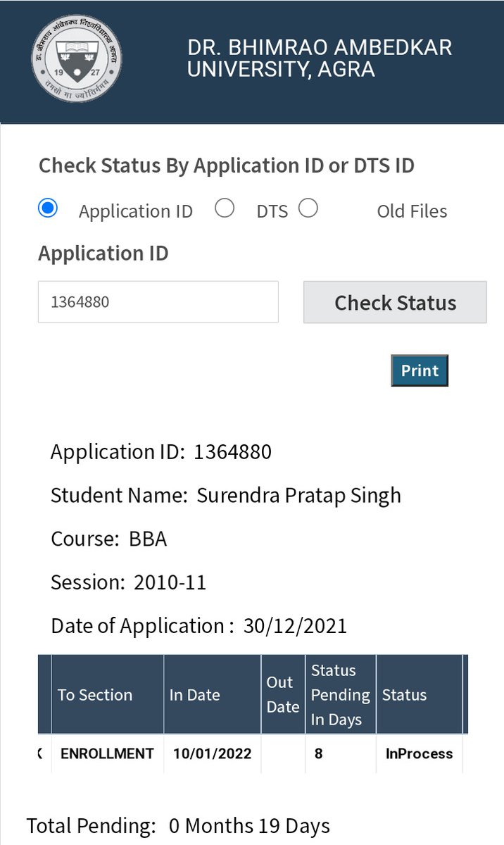The image size is (504, 845).
Task: Click the Student Name Surendra Pratap Singh line
Action: click(x=226, y=495)
